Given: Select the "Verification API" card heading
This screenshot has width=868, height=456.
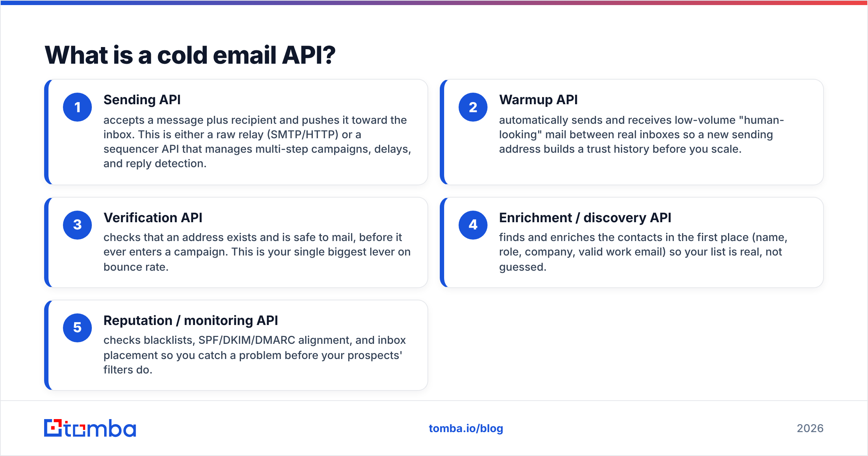Looking at the screenshot, I should pyautogui.click(x=153, y=218).
